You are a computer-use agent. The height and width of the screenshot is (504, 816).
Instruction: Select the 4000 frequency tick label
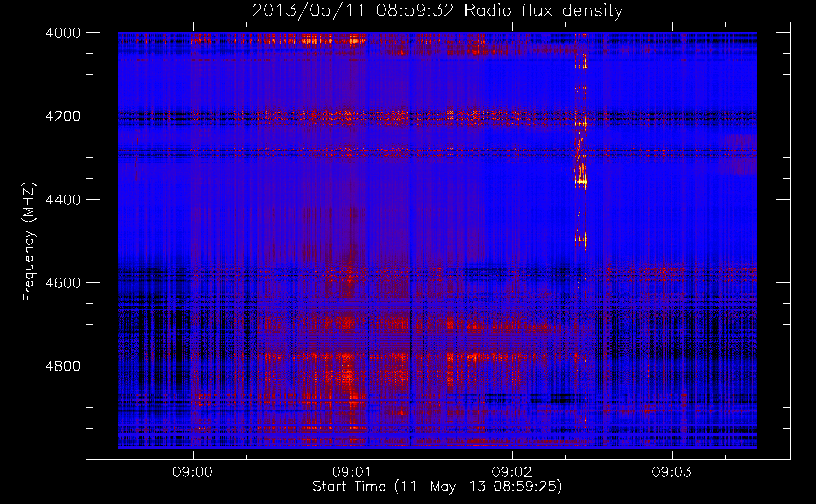pyautogui.click(x=63, y=33)
